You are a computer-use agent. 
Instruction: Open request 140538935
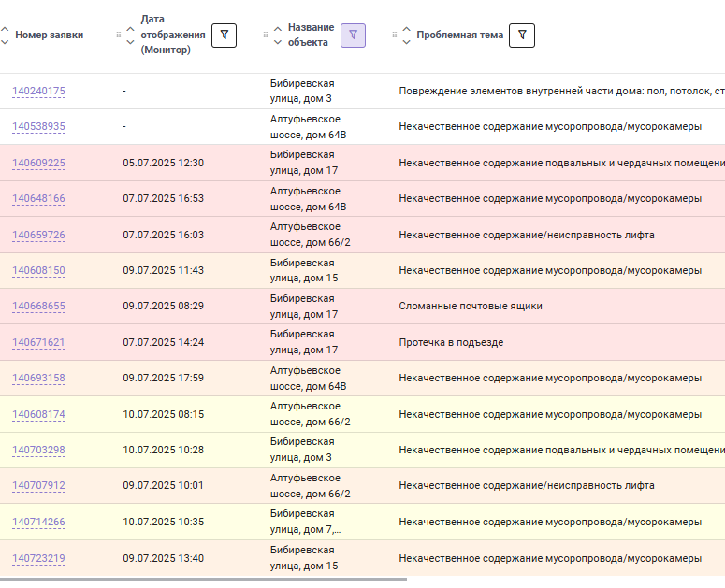click(x=38, y=126)
